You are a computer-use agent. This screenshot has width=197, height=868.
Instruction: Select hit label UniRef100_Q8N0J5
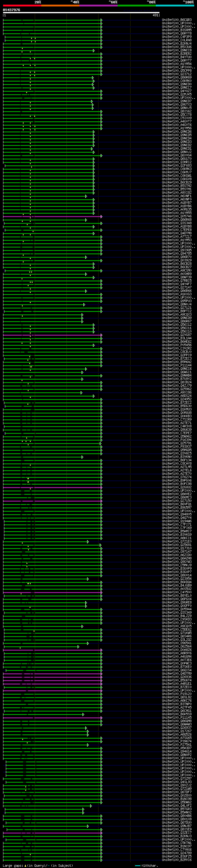pyautogui.click(x=177, y=108)
